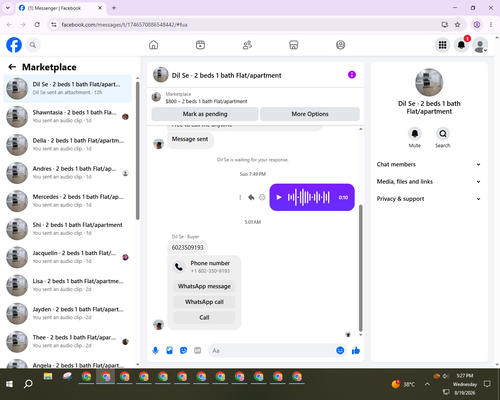Open the Marketplace storefront icon

(294, 45)
